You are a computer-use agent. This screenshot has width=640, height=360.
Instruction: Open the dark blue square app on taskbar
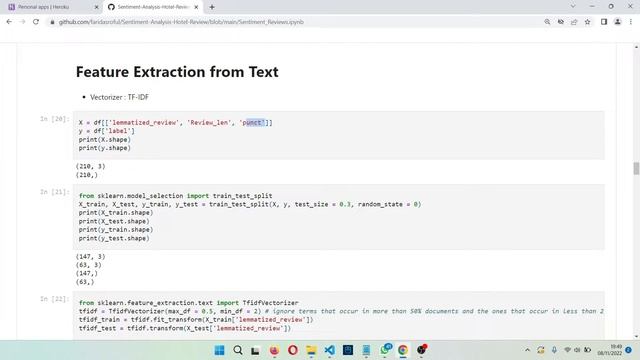point(348,350)
